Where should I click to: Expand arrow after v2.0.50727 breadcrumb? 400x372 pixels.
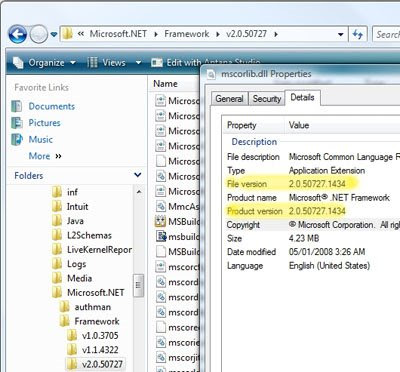pos(276,34)
